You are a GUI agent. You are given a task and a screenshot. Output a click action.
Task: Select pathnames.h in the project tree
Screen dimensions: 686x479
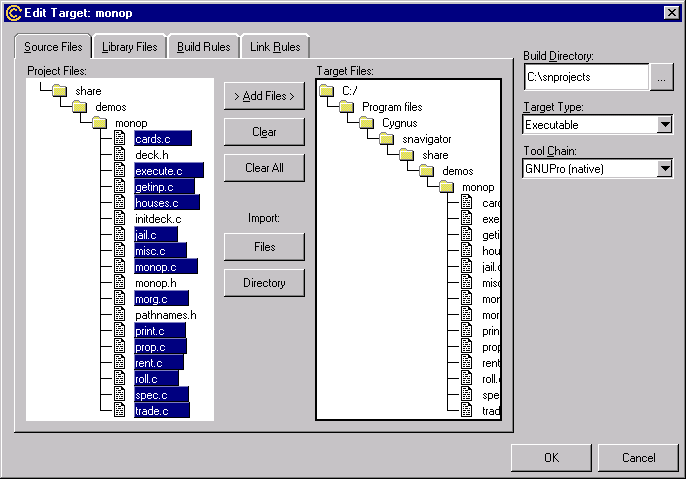click(x=166, y=315)
